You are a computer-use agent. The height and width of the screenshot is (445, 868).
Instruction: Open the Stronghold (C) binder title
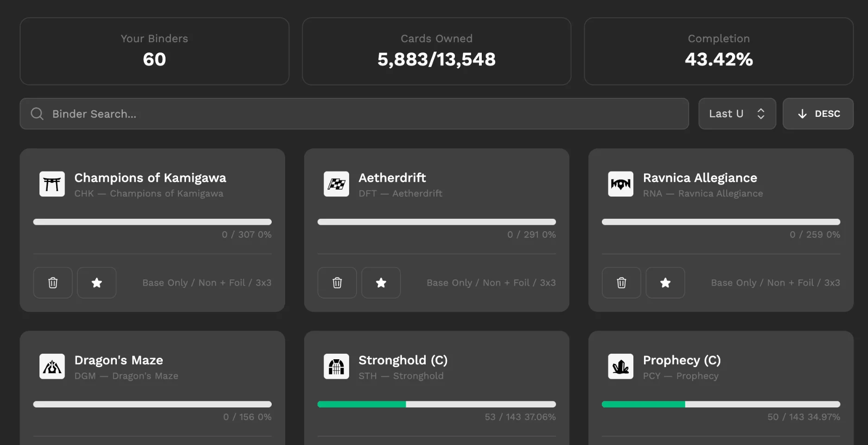tap(403, 360)
